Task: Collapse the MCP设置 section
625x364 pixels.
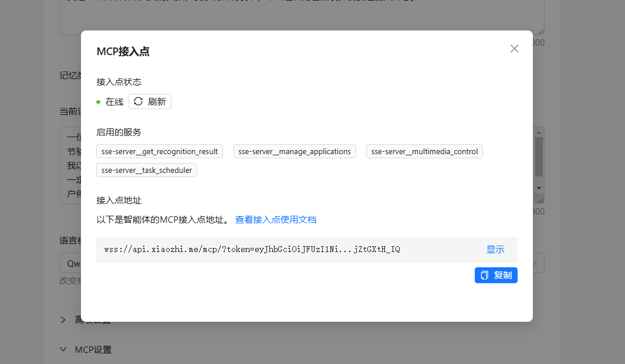Action: tap(63, 349)
